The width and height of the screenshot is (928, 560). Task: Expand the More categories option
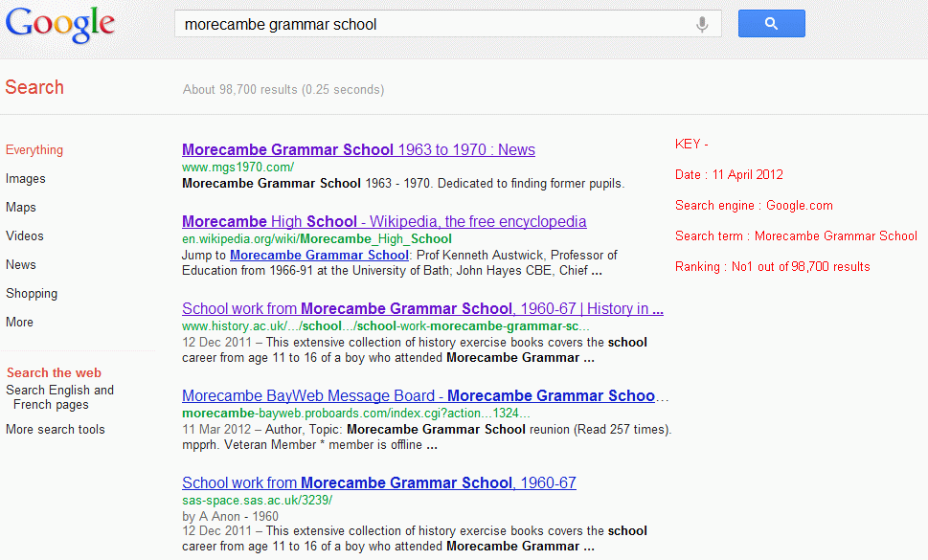pos(19,323)
